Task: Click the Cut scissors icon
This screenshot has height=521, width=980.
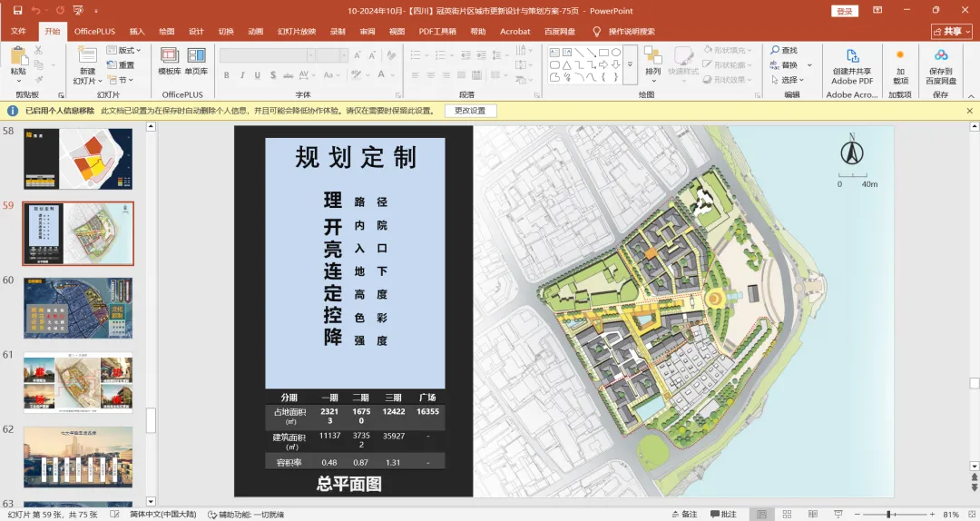Action: (39, 50)
